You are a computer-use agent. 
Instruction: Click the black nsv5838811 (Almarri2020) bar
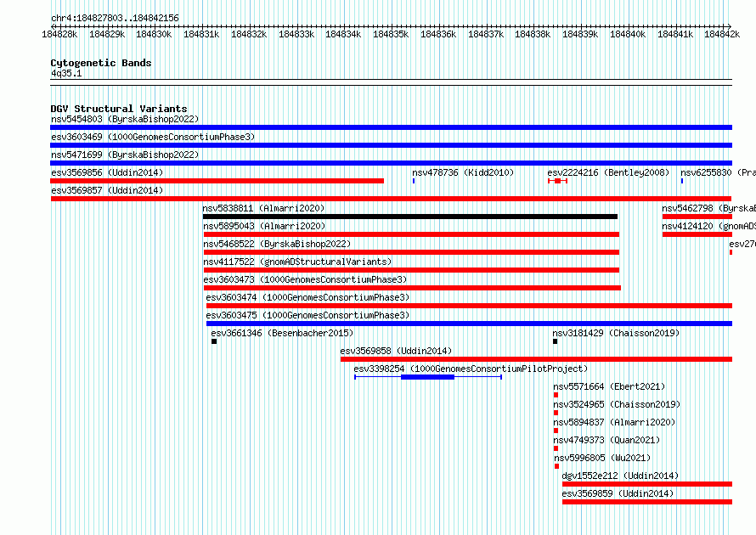[x=410, y=217]
